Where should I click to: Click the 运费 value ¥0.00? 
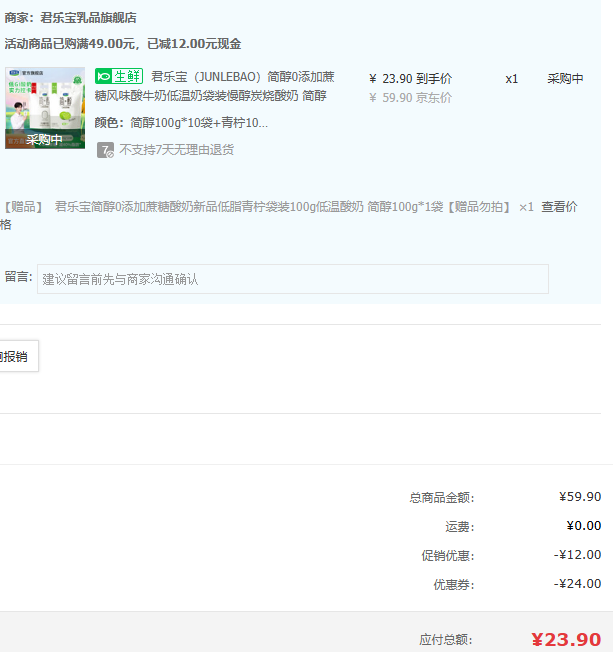pos(584,526)
